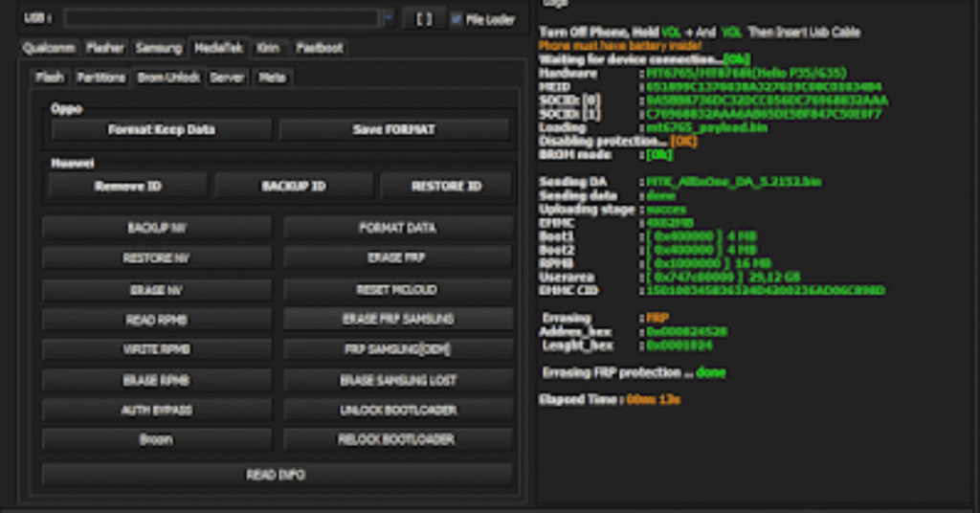Click the RESTORE NV button
This screenshot has width=980, height=513.
coord(157,257)
